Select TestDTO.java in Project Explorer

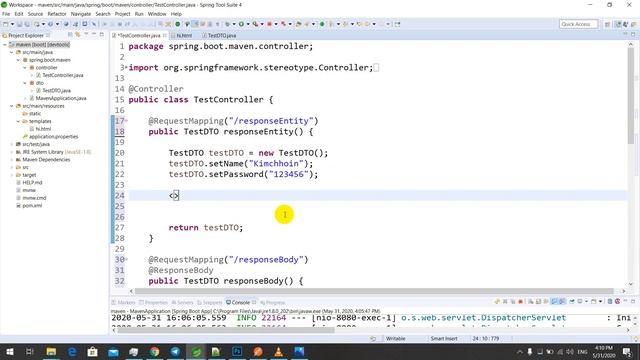click(x=53, y=91)
